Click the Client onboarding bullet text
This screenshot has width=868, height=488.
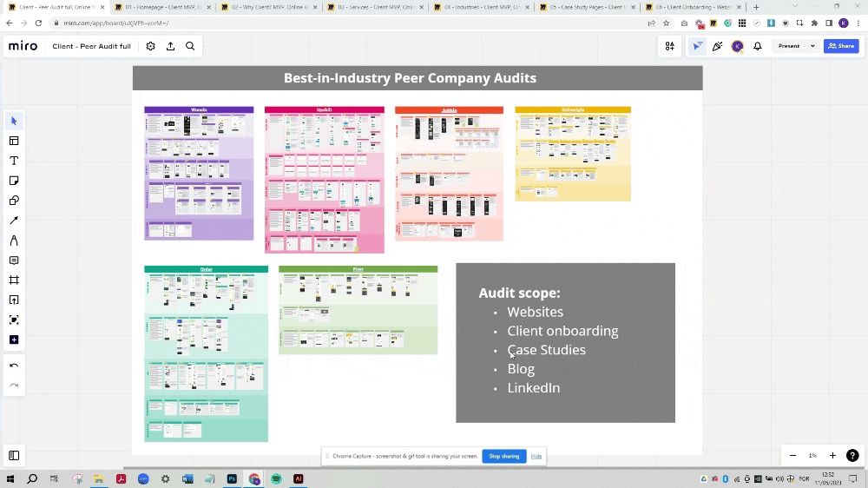tap(562, 331)
